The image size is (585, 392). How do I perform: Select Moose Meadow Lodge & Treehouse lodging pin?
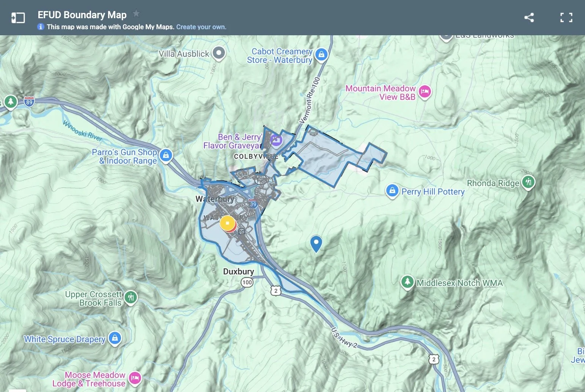point(135,378)
